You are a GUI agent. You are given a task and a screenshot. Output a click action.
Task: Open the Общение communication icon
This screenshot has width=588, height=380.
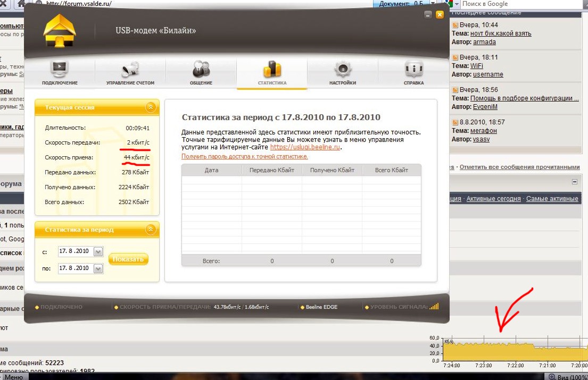tap(201, 70)
